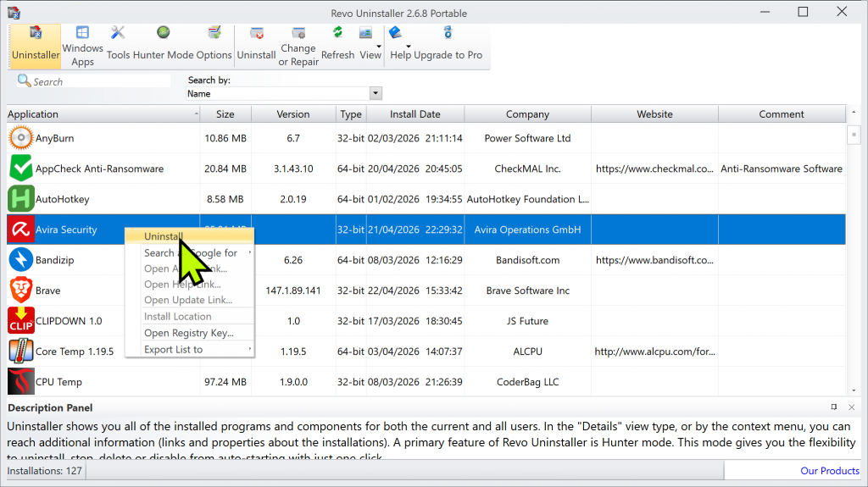The image size is (868, 487).
Task: Select the AnyBurn application icon
Action: click(x=21, y=138)
